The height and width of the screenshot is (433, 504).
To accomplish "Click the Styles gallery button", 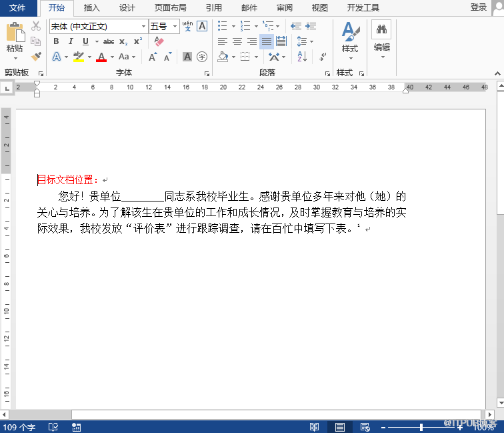I will click(350, 39).
